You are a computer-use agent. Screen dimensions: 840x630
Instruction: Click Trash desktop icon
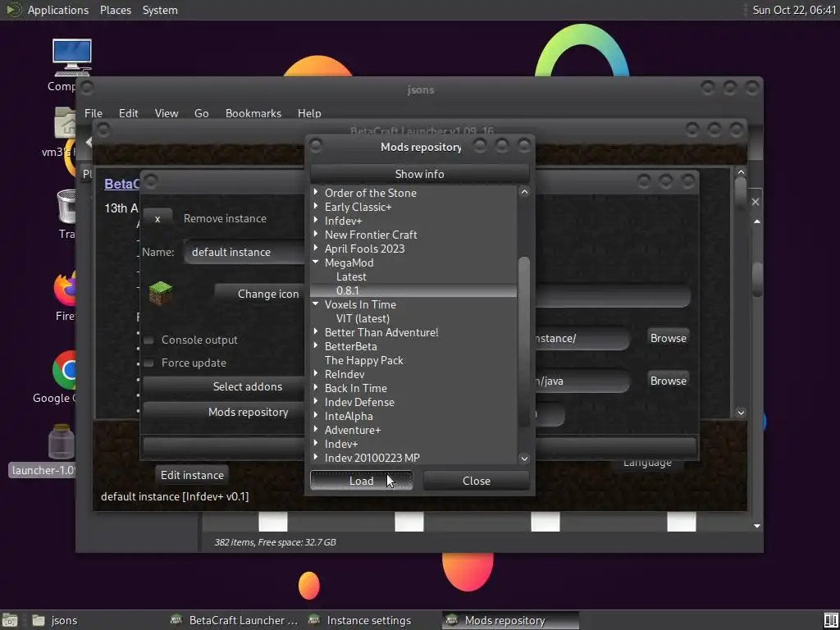[67, 206]
